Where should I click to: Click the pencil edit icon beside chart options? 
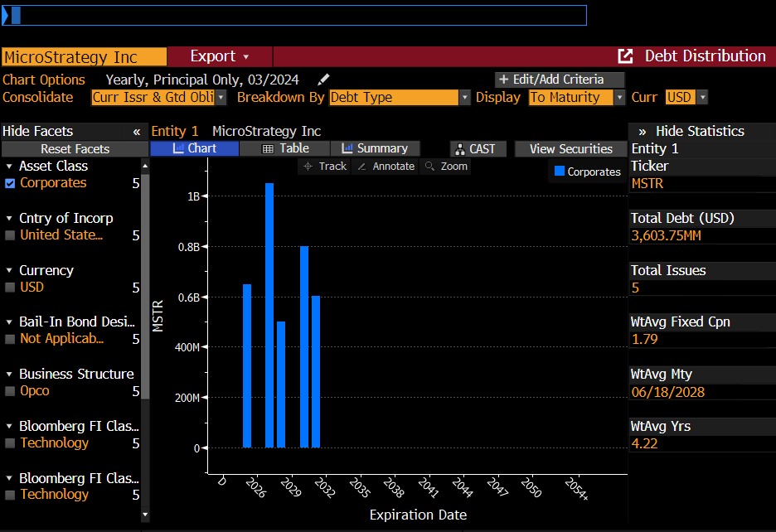(323, 80)
